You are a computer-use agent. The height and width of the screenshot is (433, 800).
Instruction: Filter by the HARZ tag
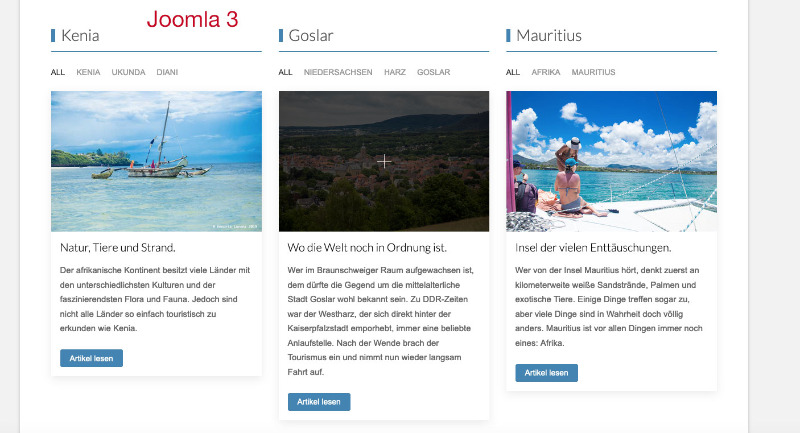395,72
